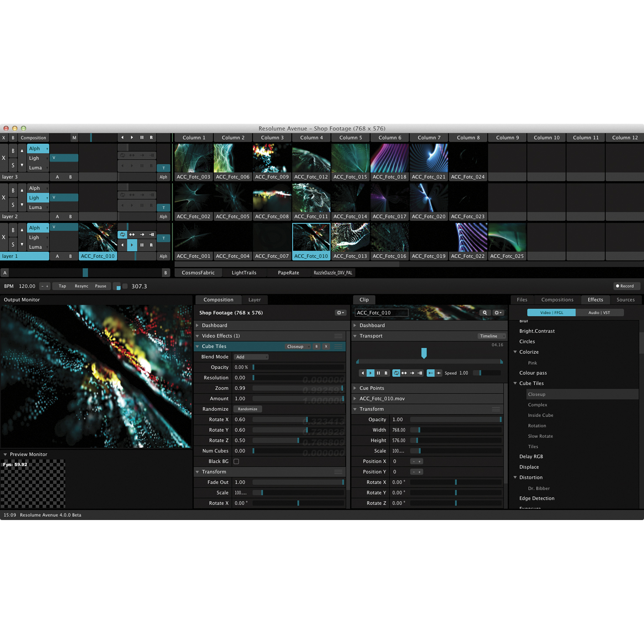
Task: Select the ACC_Fotc_013 clip thumbnail
Action: tap(350, 237)
